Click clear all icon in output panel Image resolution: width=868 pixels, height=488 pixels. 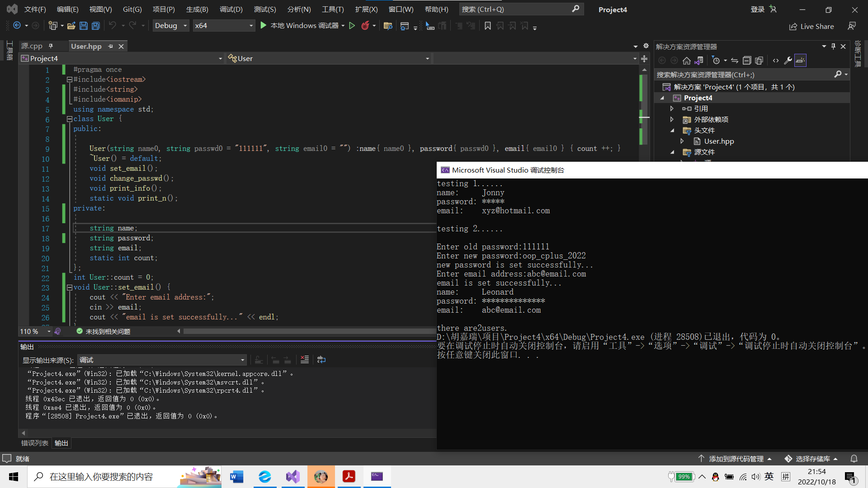305,360
